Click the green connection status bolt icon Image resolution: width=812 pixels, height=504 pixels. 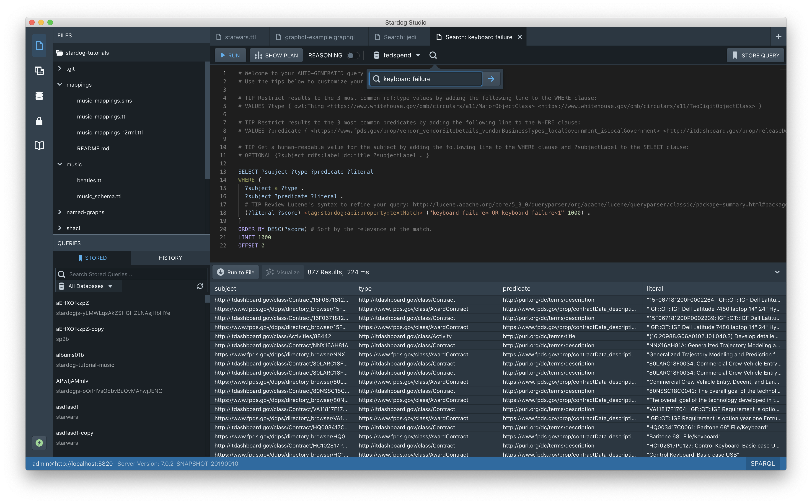(39, 443)
